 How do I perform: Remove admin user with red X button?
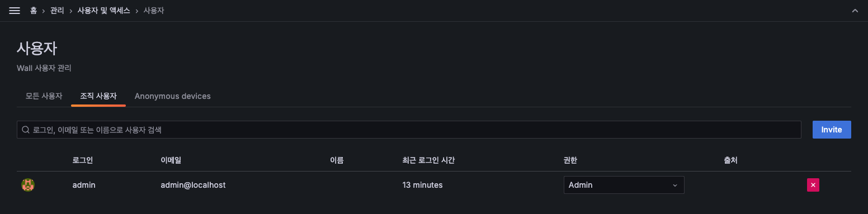[813, 185]
